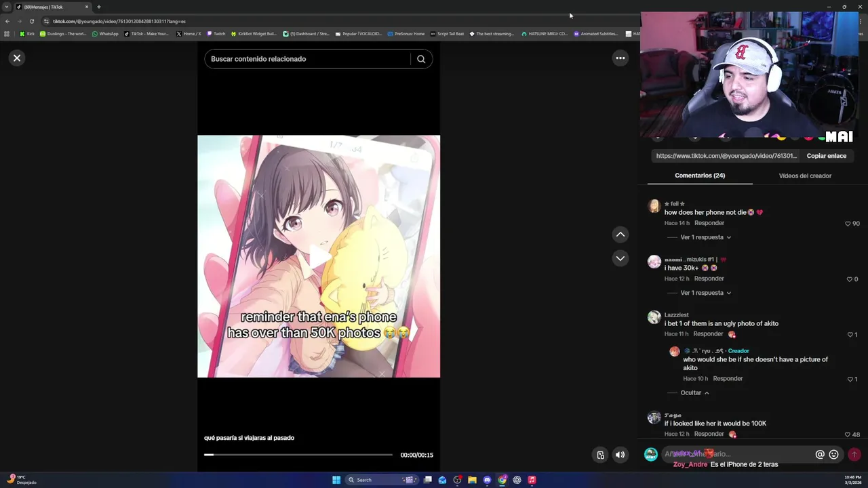Image resolution: width=868 pixels, height=488 pixels.
Task: Close the TikTok browser tab
Action: (87, 7)
